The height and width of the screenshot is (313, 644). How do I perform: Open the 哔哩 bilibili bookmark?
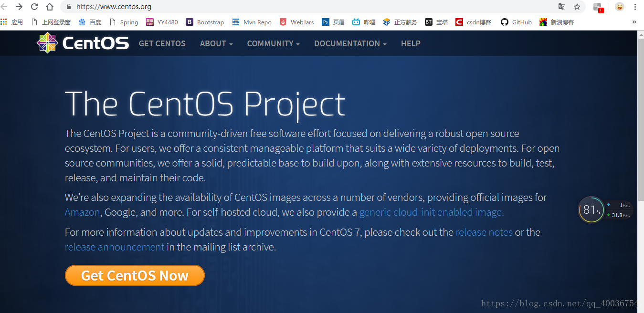click(364, 22)
